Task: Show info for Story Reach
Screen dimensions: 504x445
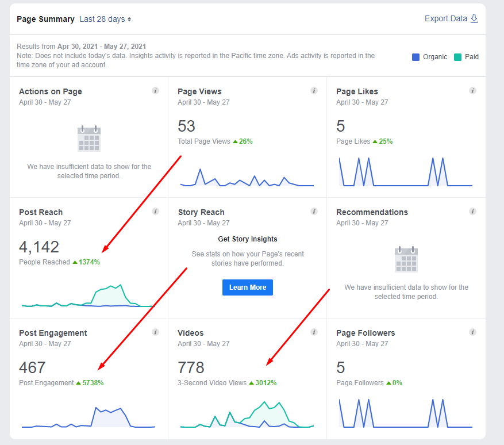Action: click(314, 212)
